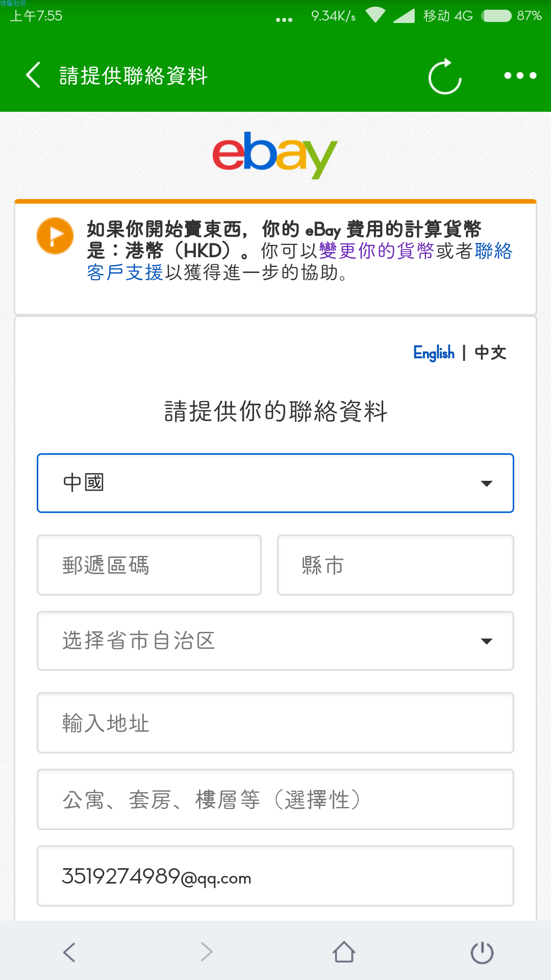Select 中文 language option

pos(490,353)
